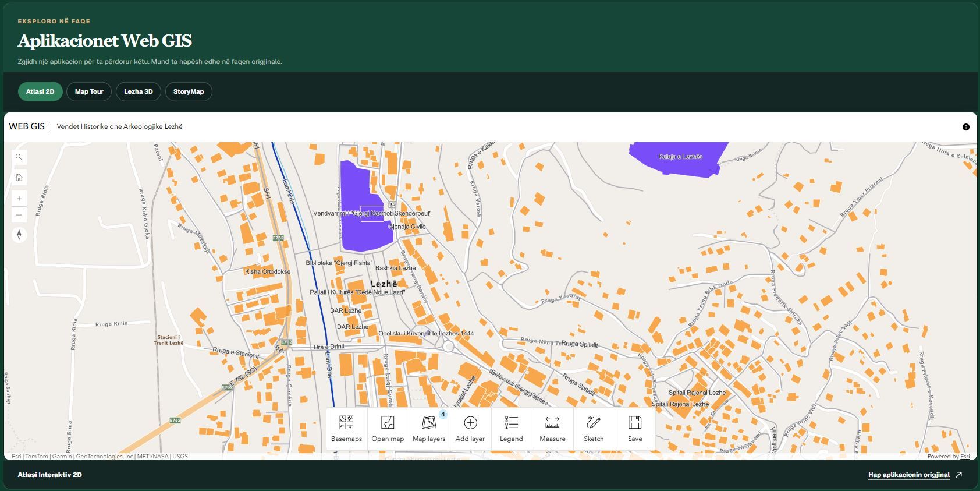980x491 pixels.
Task: Open the Basemaps gallery
Action: coord(346,429)
